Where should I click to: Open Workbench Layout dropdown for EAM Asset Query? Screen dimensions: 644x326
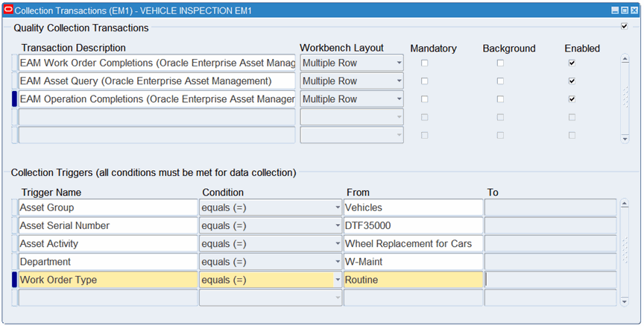coord(399,81)
